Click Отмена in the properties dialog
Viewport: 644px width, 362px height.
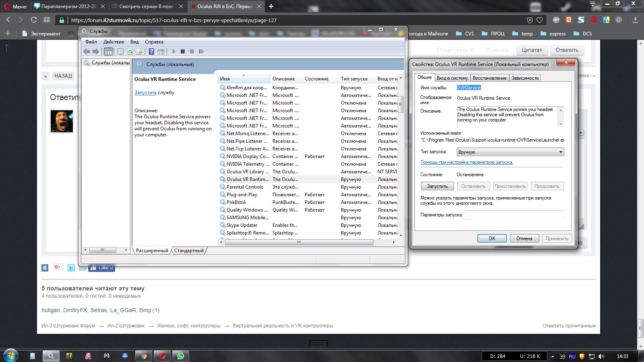(x=524, y=239)
